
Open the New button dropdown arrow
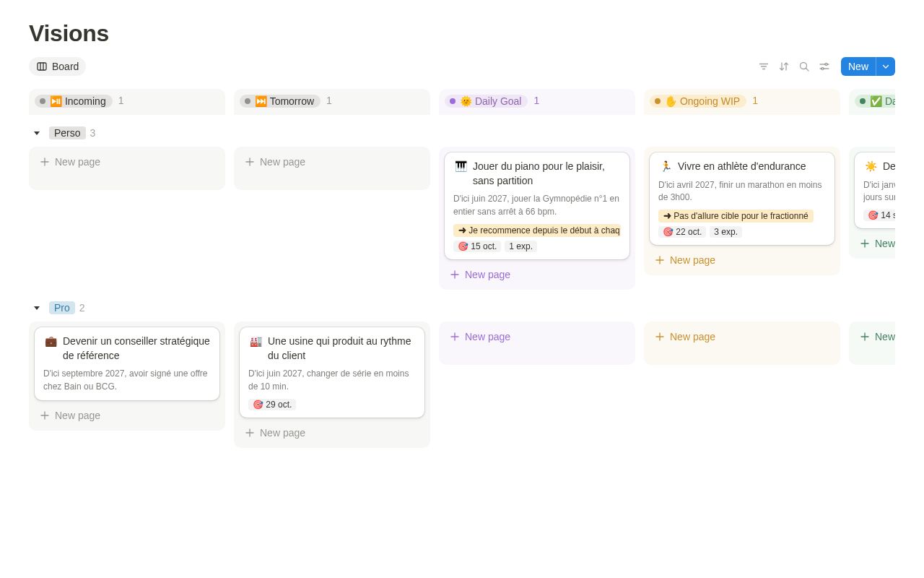[x=886, y=66]
